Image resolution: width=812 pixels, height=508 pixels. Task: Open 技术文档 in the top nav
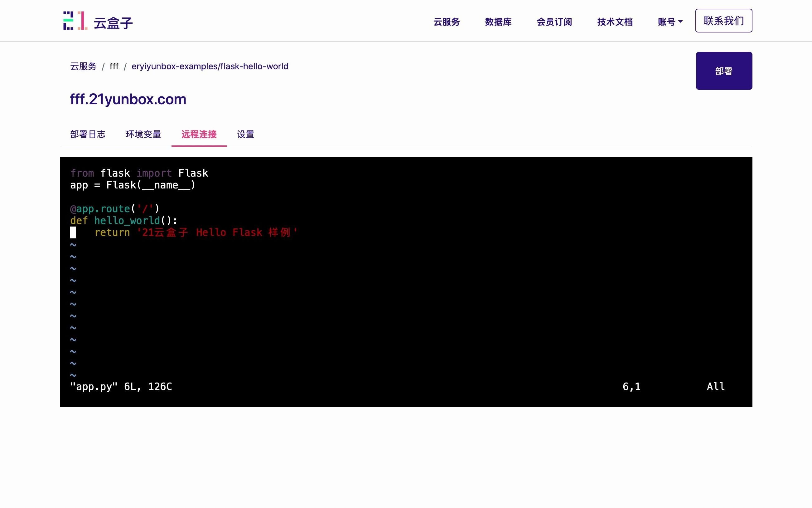pyautogui.click(x=615, y=22)
